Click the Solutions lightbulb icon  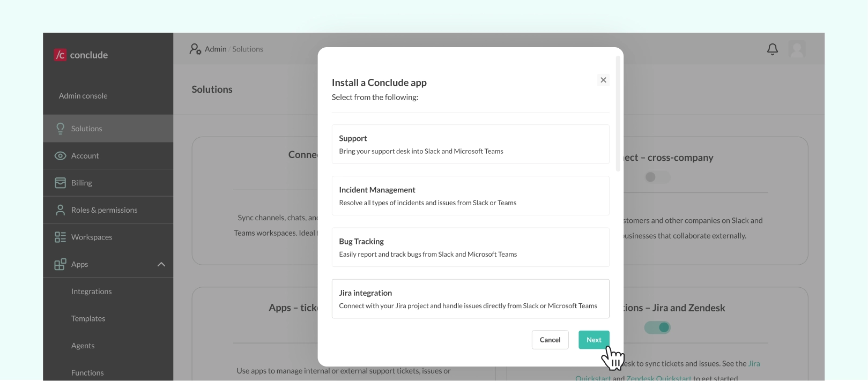tap(60, 129)
